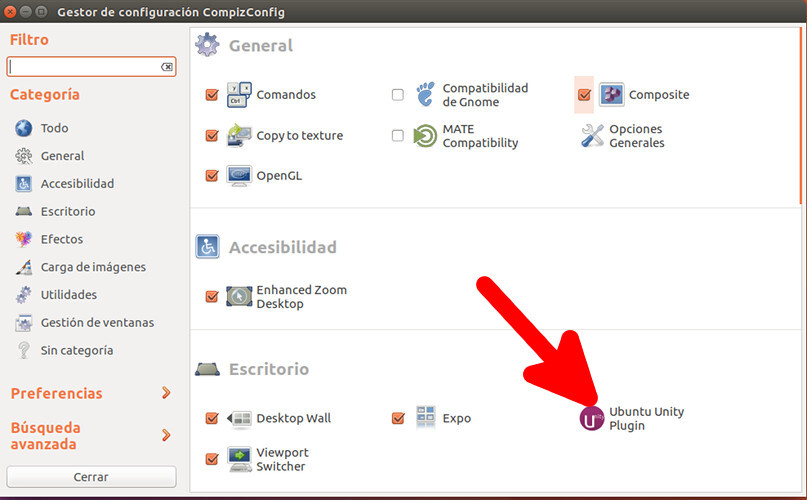Open the Opciones Generales label

pos(637,136)
